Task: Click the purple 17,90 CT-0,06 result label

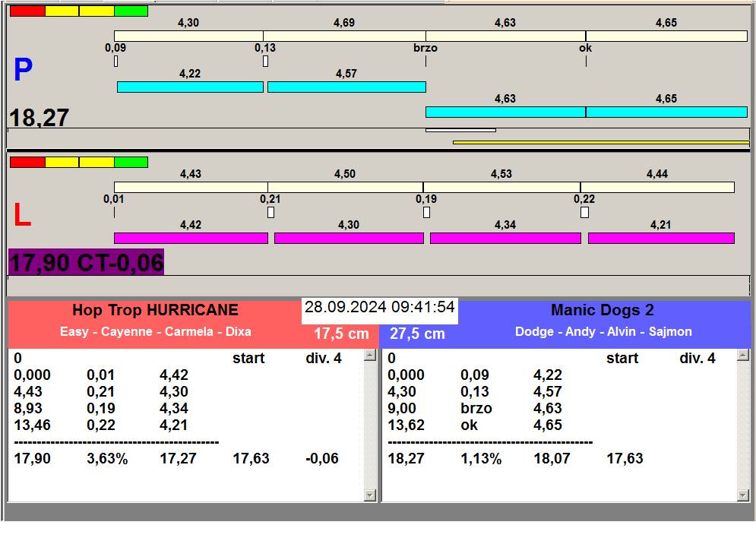Action: point(86,263)
